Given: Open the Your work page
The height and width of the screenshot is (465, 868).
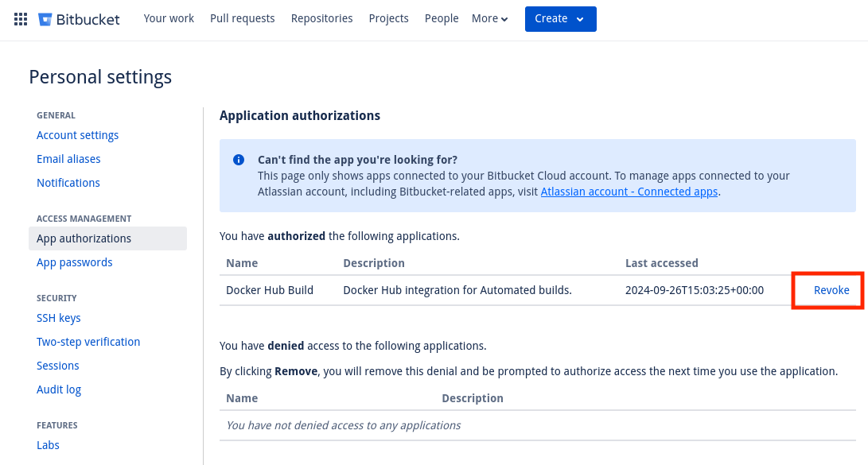Looking at the screenshot, I should pyautogui.click(x=169, y=18).
